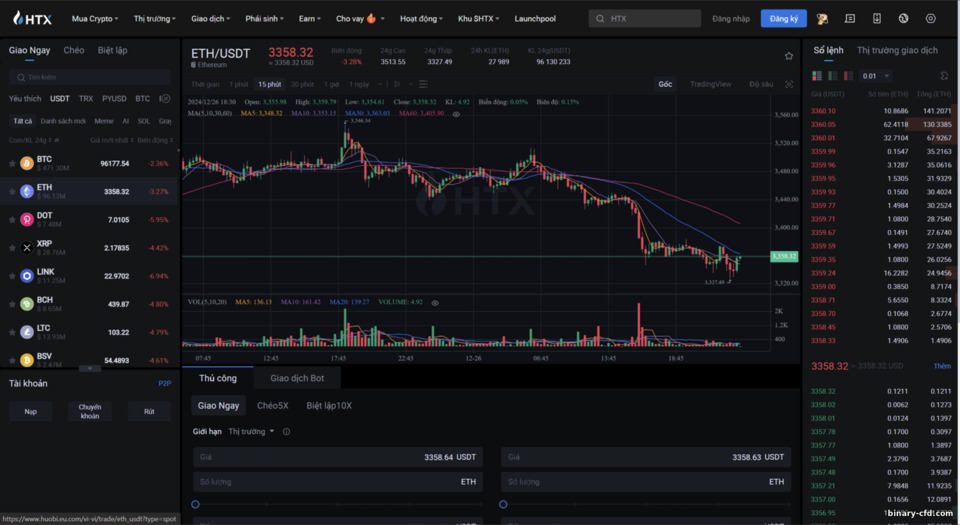
Task: Add ETH/USDT to favorites with star icon
Action: (x=789, y=56)
